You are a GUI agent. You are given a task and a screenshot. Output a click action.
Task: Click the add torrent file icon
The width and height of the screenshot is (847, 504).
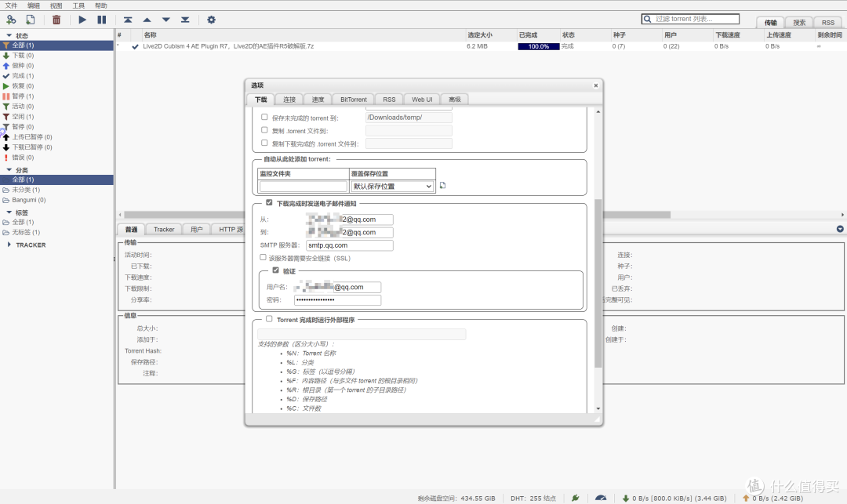click(30, 20)
